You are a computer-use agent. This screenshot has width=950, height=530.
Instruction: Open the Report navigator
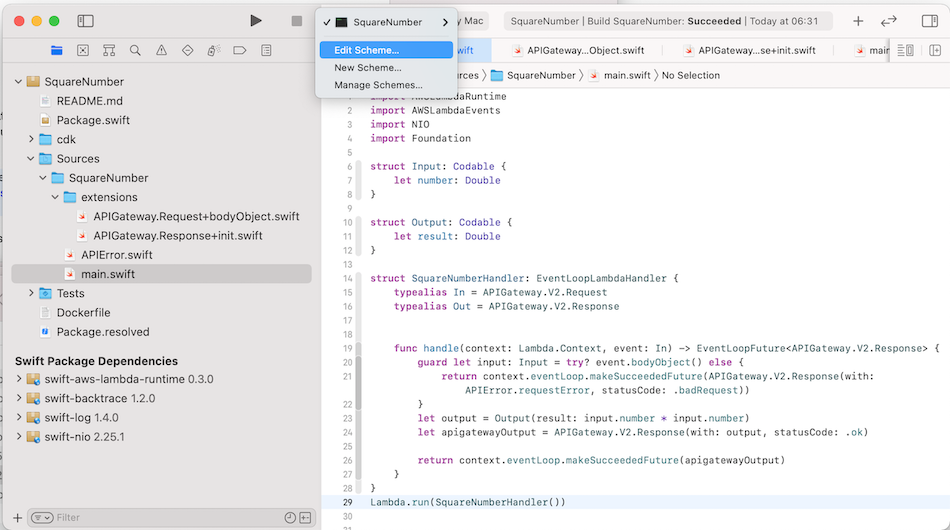pyautogui.click(x=266, y=50)
